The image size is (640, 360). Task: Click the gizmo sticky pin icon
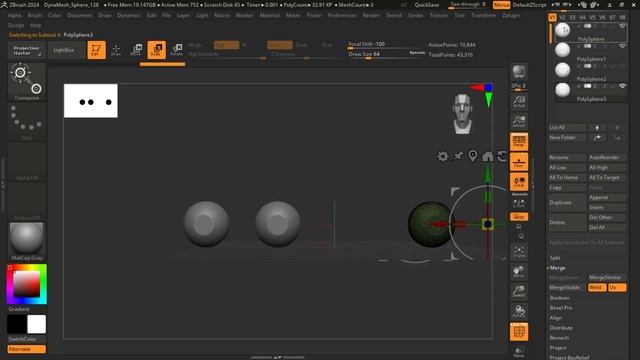(458, 156)
